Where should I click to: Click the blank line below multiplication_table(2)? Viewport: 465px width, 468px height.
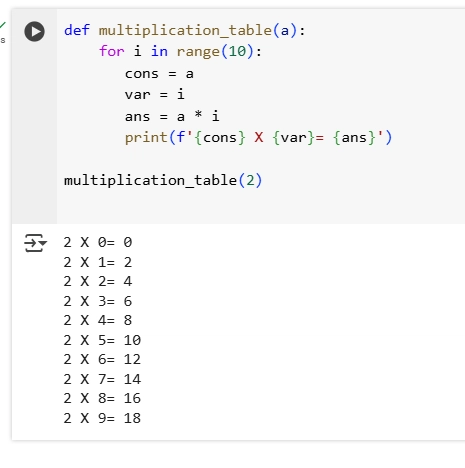click(x=260, y=202)
